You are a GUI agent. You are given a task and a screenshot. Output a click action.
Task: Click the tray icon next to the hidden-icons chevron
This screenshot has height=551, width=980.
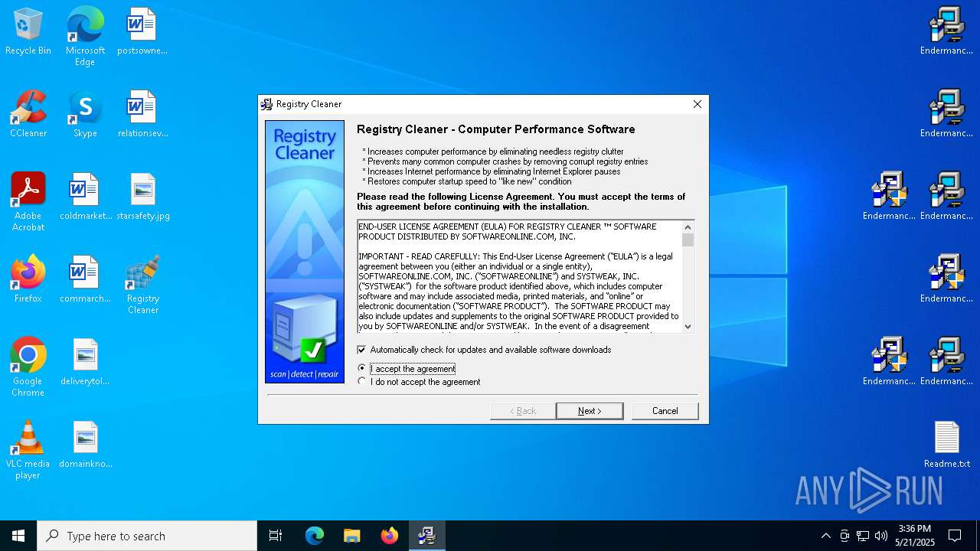click(844, 536)
